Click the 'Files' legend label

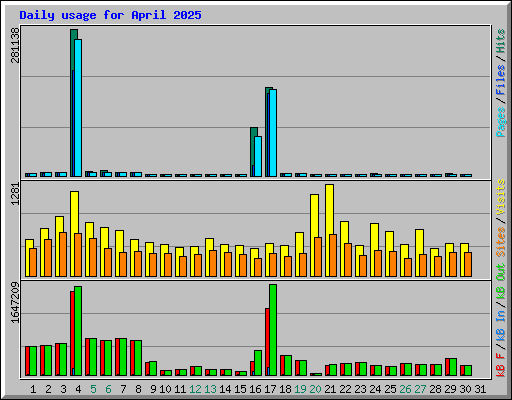pyautogui.click(x=501, y=80)
